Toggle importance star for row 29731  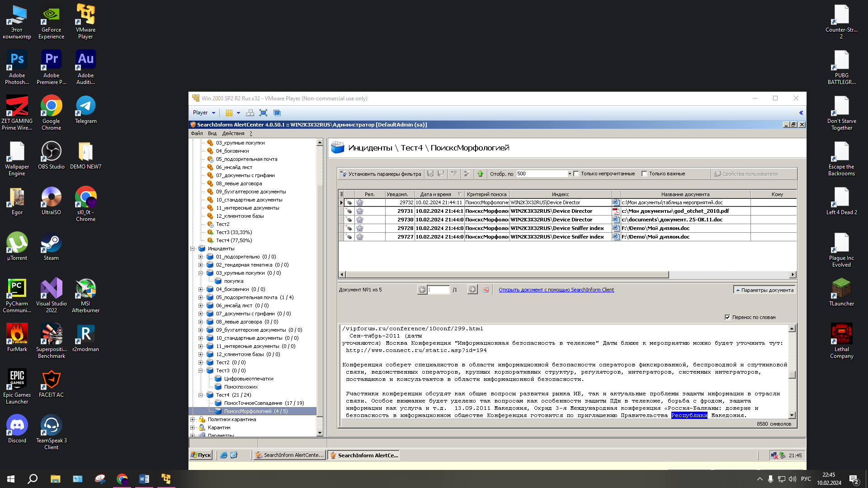[360, 211]
